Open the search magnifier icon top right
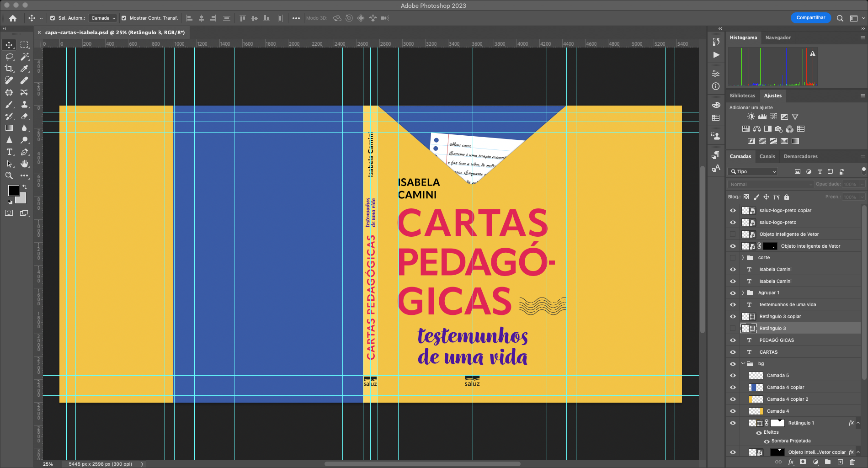868x468 pixels. 840,18
